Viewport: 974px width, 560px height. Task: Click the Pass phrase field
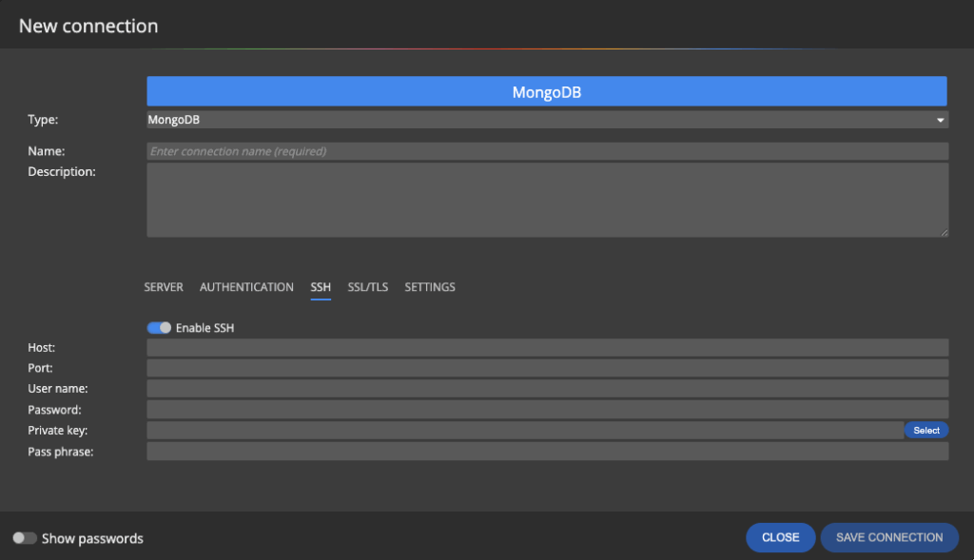[547, 452]
